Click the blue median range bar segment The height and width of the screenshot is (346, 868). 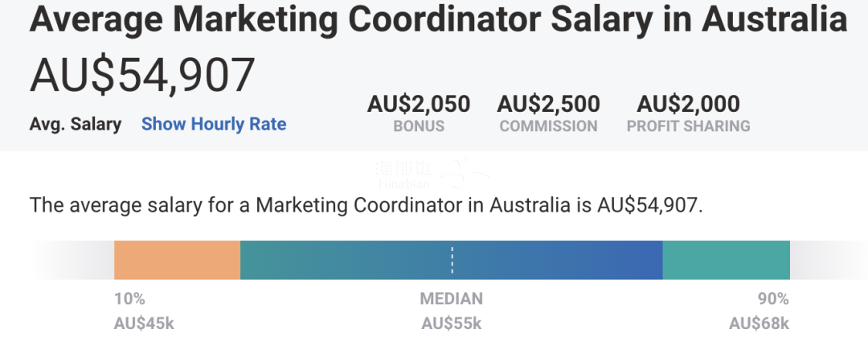coord(451,260)
